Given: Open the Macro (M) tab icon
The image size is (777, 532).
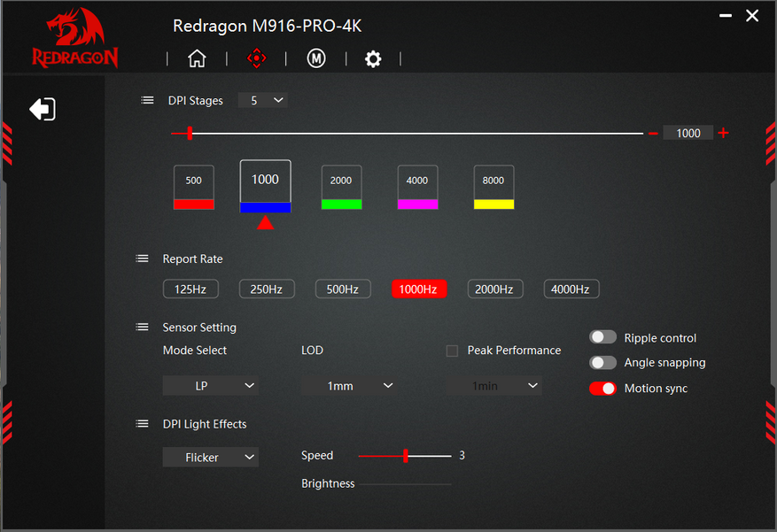Looking at the screenshot, I should coord(316,58).
